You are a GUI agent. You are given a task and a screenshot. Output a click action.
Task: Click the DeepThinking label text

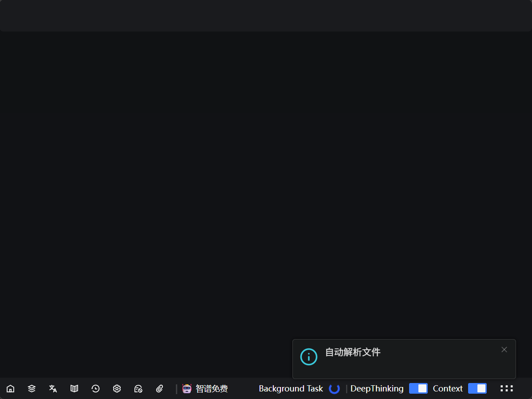(377, 389)
